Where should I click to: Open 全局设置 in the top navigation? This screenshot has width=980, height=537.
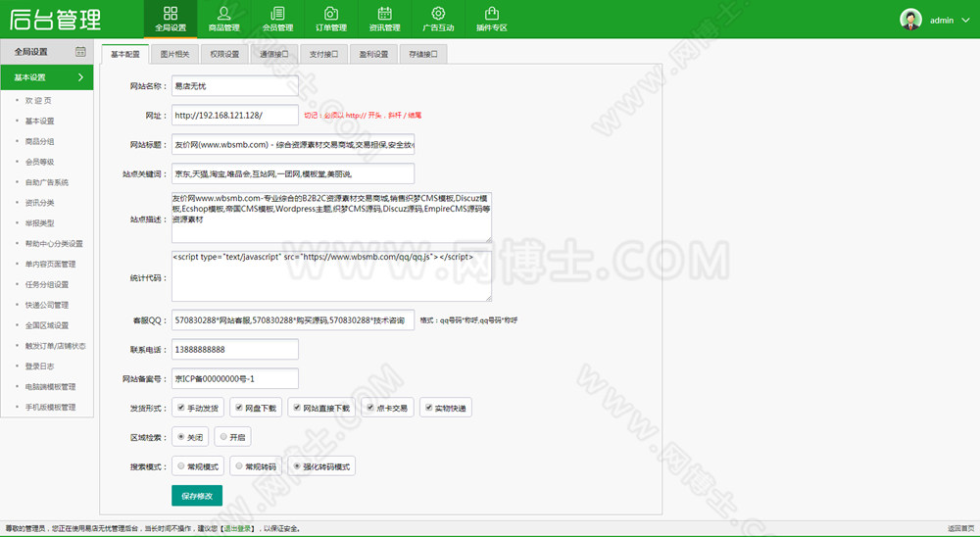tap(171, 20)
